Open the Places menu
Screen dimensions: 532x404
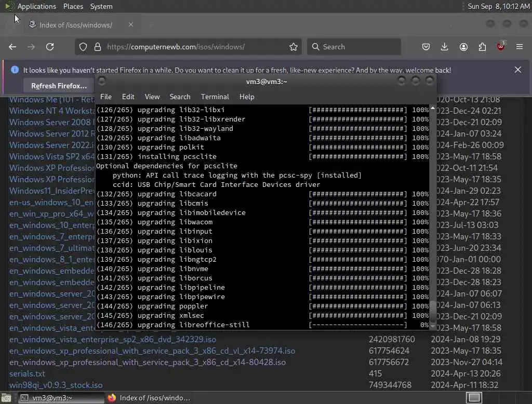[73, 6]
